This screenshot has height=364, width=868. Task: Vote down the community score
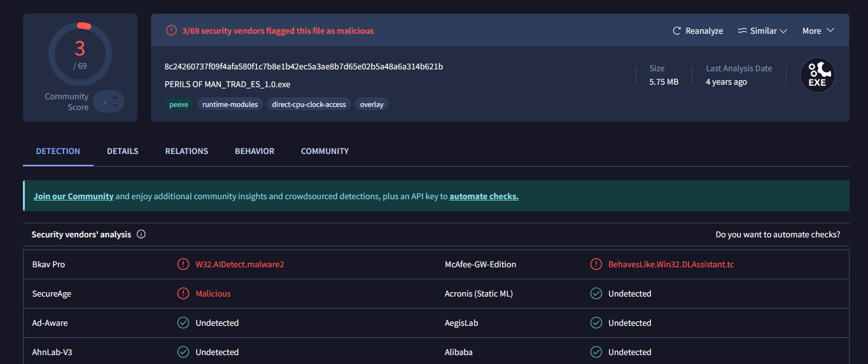[115, 106]
